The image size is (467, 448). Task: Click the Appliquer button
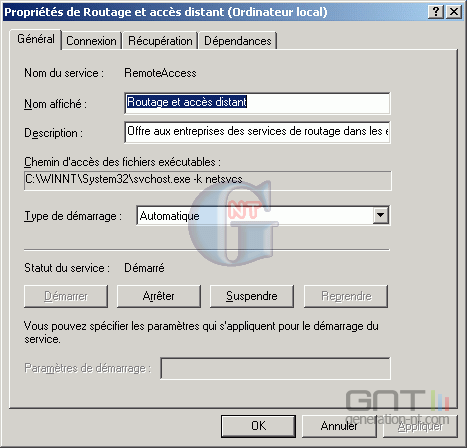pyautogui.click(x=420, y=426)
